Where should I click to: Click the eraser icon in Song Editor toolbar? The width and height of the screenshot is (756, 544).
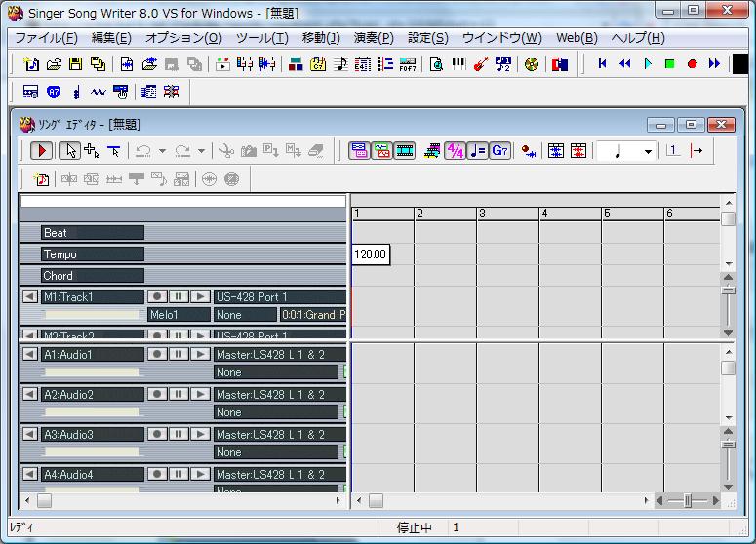tap(315, 151)
